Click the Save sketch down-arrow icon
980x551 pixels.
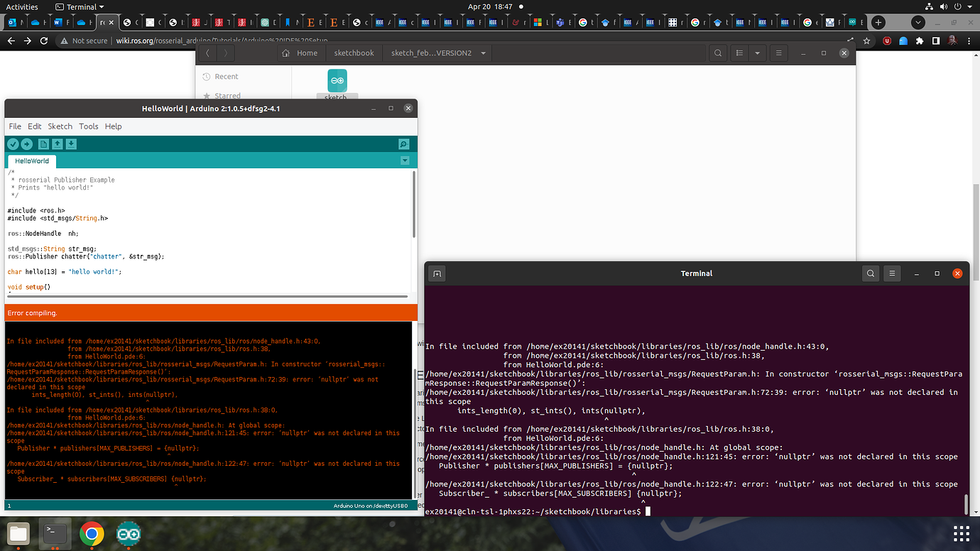71,144
